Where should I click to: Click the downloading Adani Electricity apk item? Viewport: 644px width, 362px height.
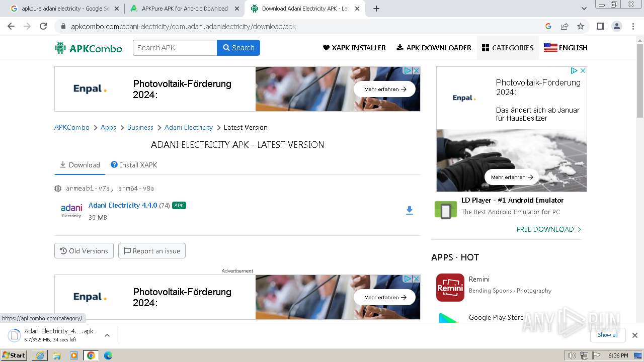59,335
